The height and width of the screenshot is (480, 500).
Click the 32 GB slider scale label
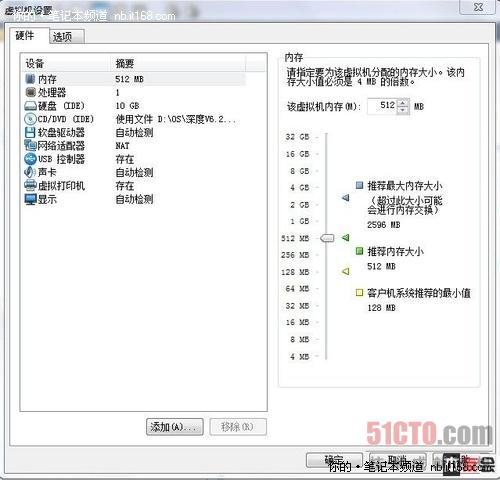point(297,137)
